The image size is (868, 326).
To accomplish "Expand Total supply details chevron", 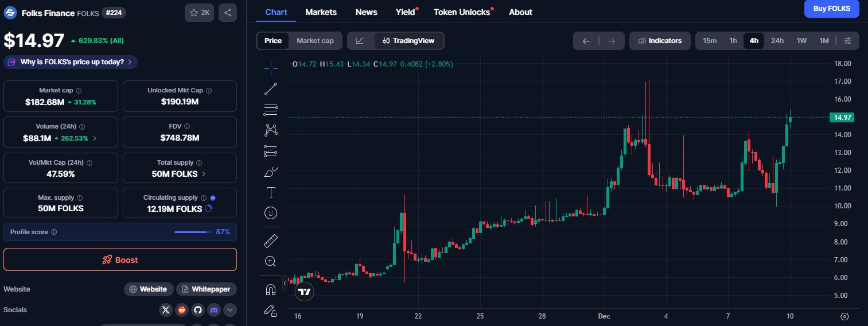I will point(204,174).
